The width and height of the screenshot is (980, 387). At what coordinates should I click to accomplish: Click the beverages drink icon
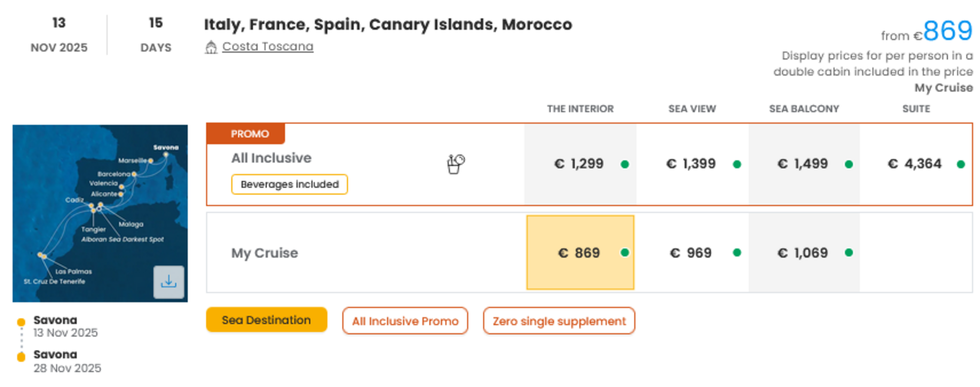(x=455, y=164)
